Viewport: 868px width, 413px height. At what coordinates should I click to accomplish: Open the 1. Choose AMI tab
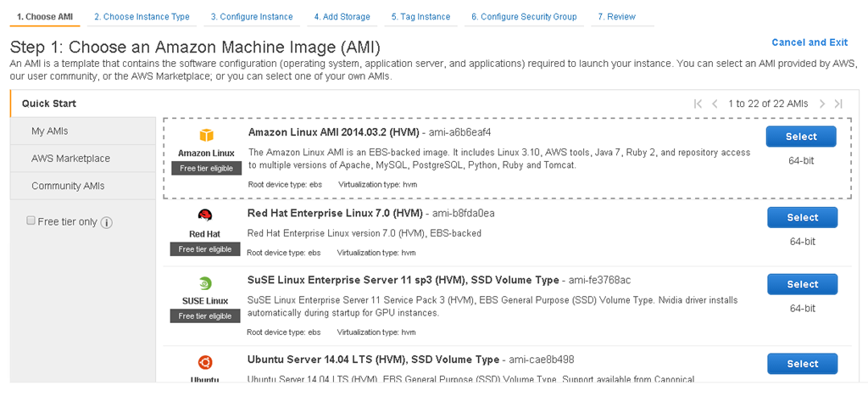pyautogui.click(x=45, y=17)
